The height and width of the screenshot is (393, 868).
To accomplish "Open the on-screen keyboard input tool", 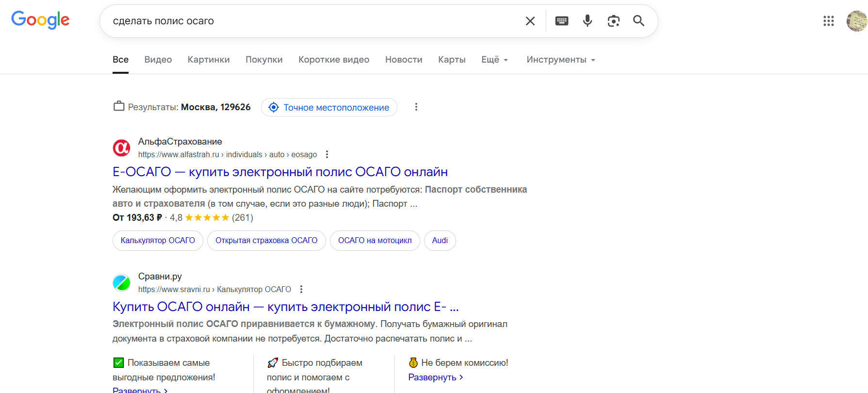I will coord(561,21).
